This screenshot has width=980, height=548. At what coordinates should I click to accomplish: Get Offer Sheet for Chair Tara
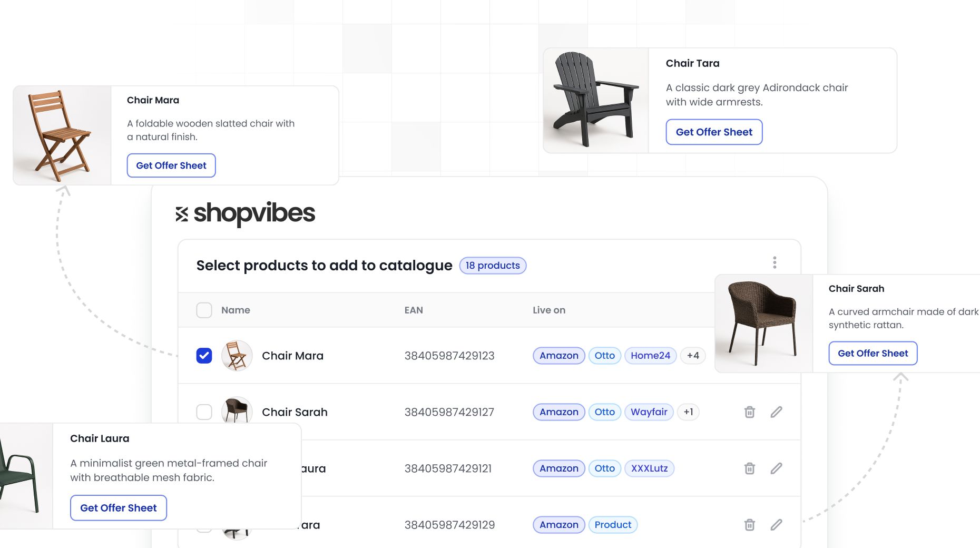pyautogui.click(x=714, y=132)
